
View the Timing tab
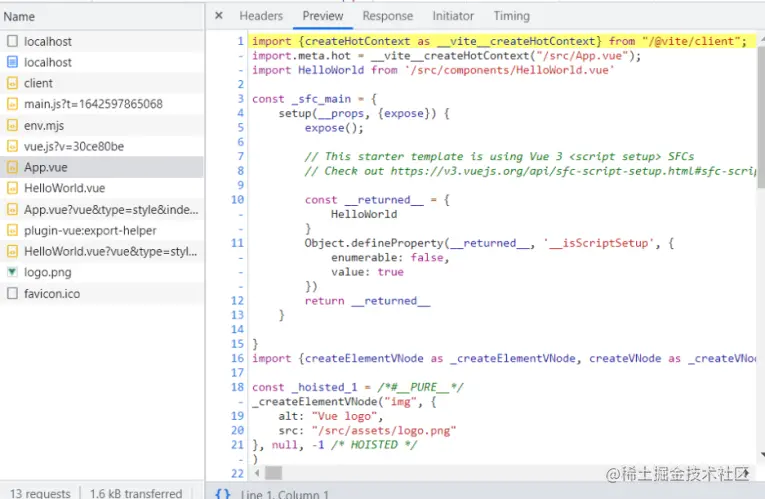tap(511, 16)
